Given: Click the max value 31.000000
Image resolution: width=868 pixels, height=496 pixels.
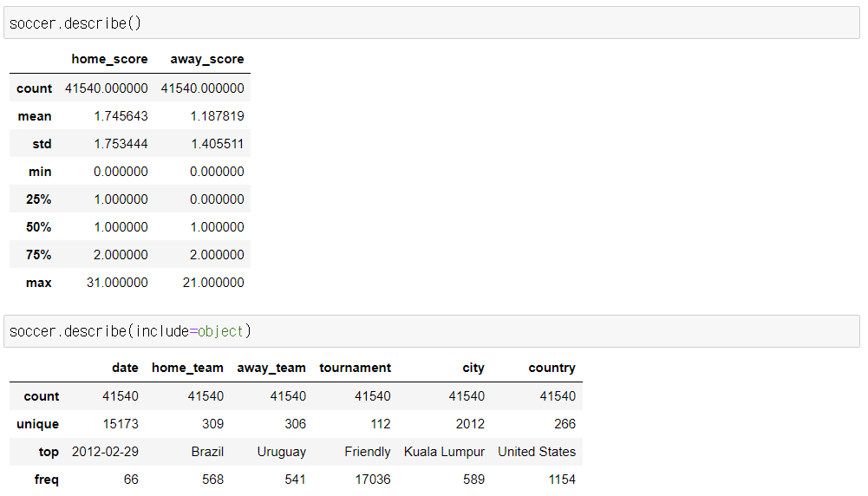Looking at the screenshot, I should click(x=117, y=283).
